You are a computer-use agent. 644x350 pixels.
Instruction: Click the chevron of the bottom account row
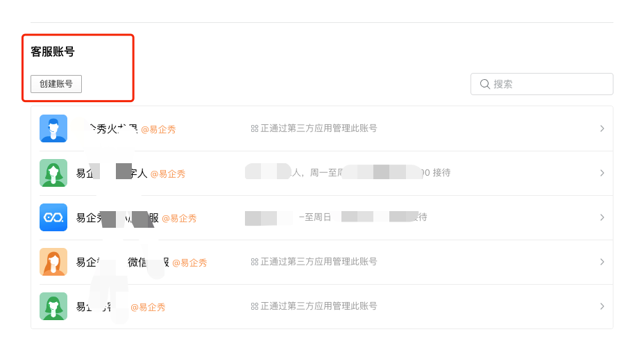pyautogui.click(x=602, y=306)
